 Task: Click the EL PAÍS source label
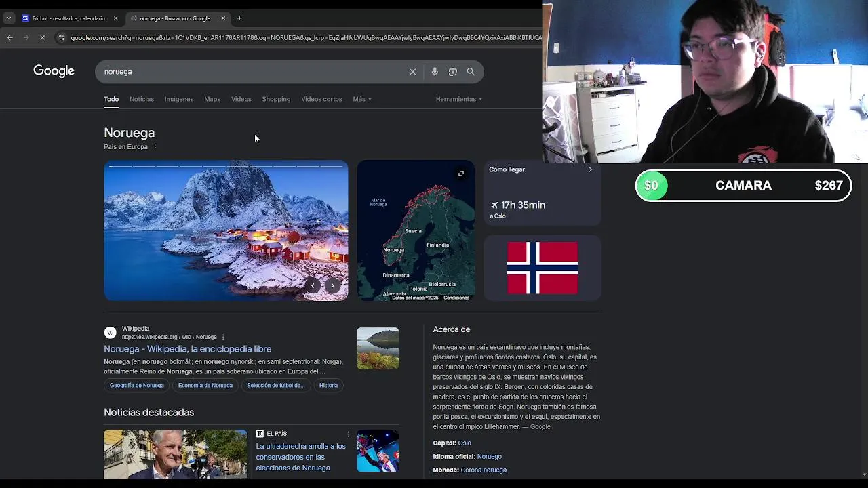click(x=277, y=434)
